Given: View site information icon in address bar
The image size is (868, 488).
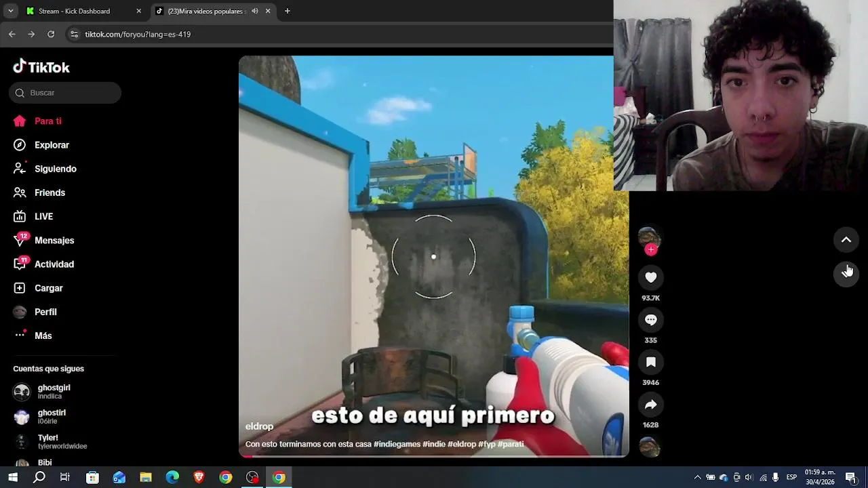Looking at the screenshot, I should (x=74, y=34).
